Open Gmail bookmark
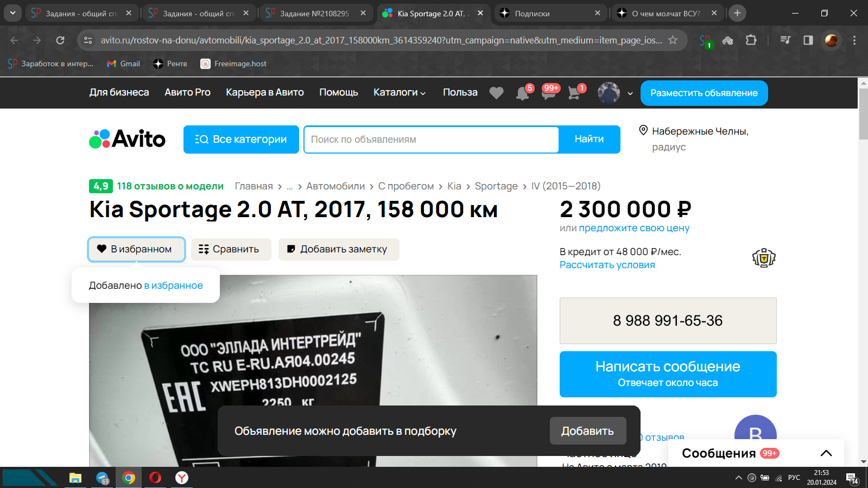The height and width of the screenshot is (488, 868). point(124,64)
